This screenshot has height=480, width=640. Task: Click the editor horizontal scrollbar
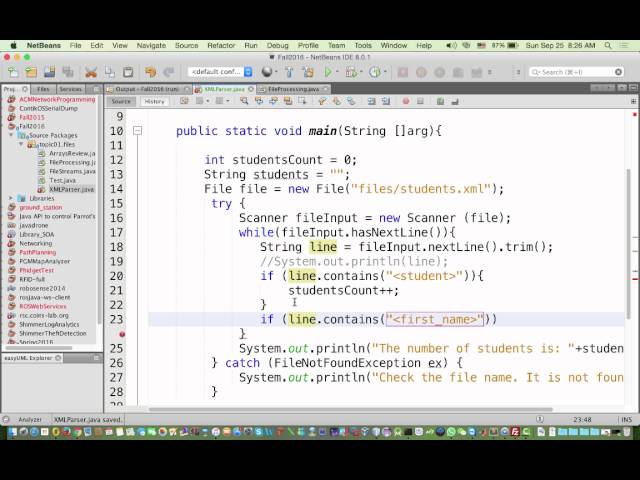(x=350, y=409)
